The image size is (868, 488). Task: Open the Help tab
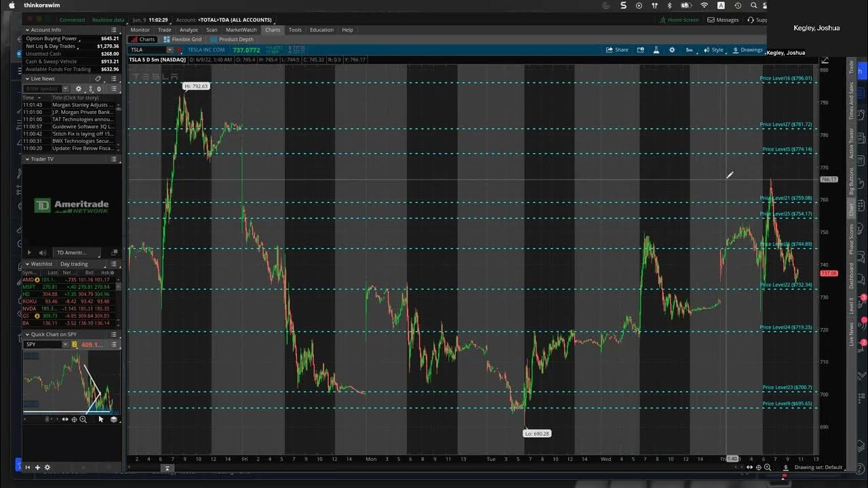347,30
